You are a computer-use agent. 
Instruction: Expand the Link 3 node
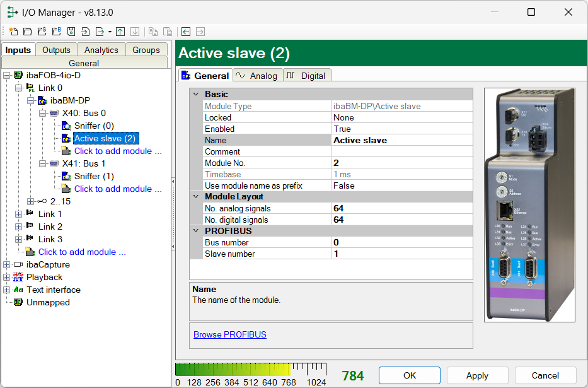tap(18, 239)
